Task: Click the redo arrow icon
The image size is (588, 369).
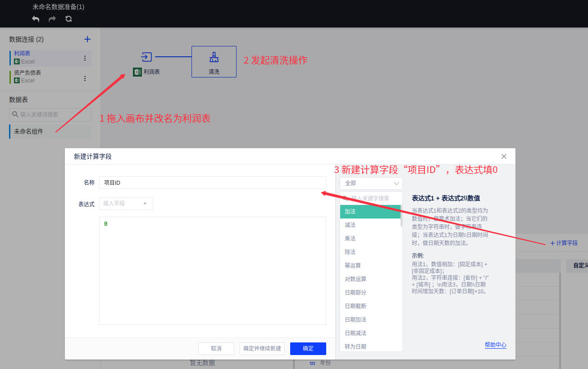Action: (x=52, y=19)
